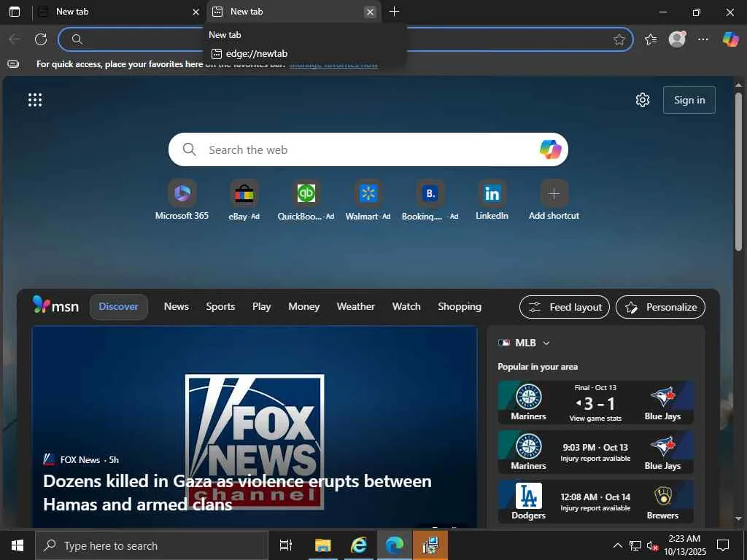The width and height of the screenshot is (747, 560).
Task: Open Windows Start menu
Action: click(x=18, y=545)
